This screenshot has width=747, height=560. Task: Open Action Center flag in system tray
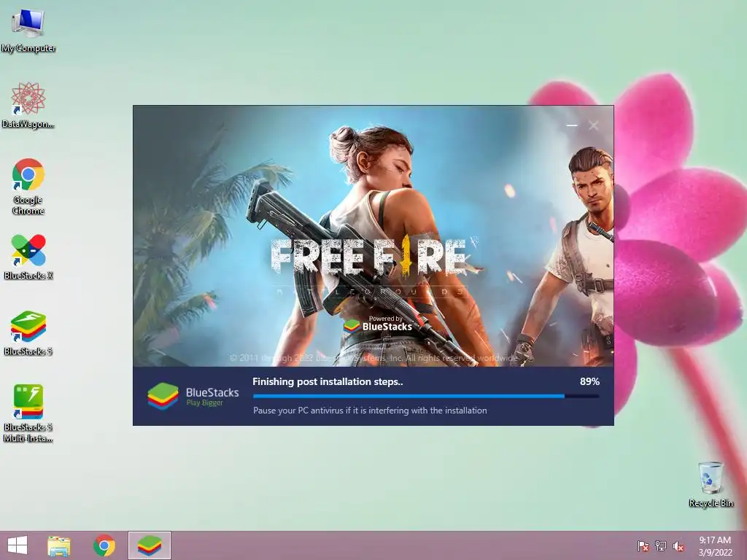pos(643,545)
